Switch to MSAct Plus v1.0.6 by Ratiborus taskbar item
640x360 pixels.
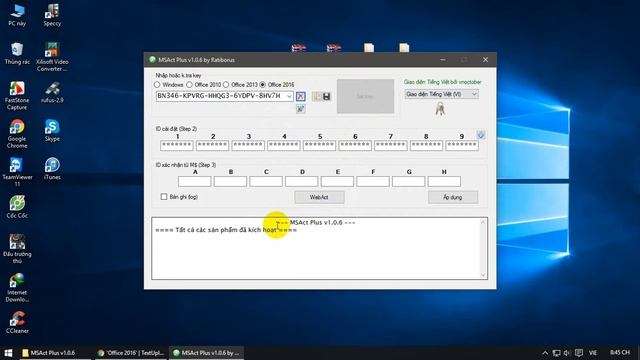click(206, 353)
